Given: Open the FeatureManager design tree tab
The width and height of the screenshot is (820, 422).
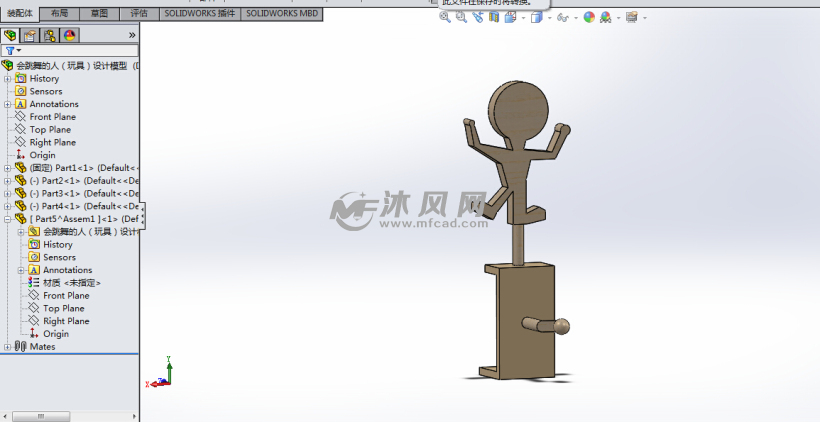Looking at the screenshot, I should tap(12, 35).
